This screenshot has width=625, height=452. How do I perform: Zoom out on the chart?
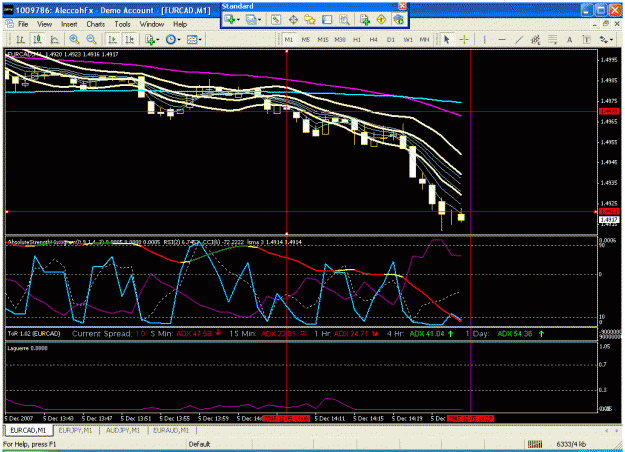point(91,39)
